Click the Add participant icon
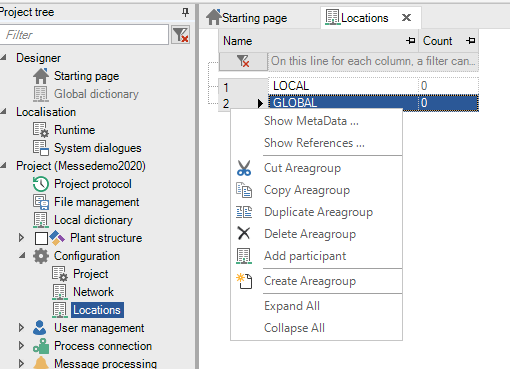The image size is (511, 370). coord(244,256)
